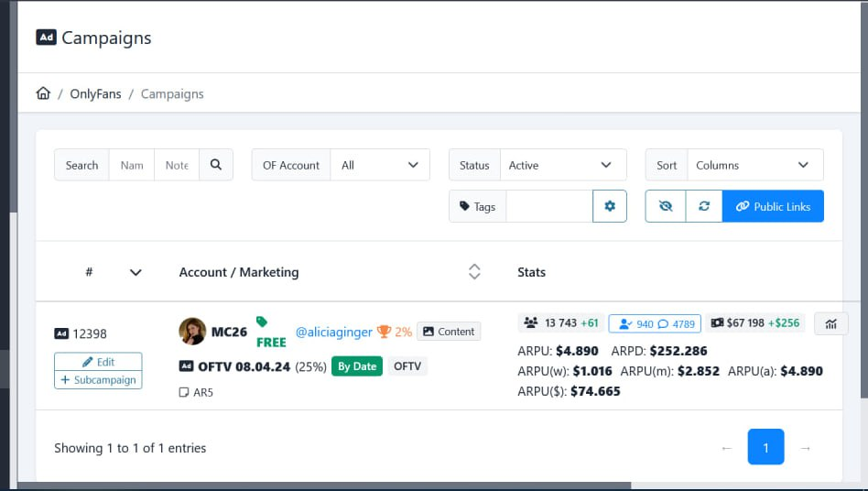Image resolution: width=868 pixels, height=491 pixels.
Task: Expand the # column chevron
Action: pos(136,272)
